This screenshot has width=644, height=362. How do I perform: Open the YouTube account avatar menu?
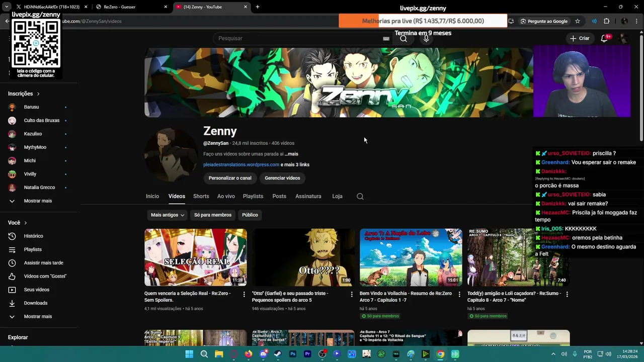[x=623, y=38]
